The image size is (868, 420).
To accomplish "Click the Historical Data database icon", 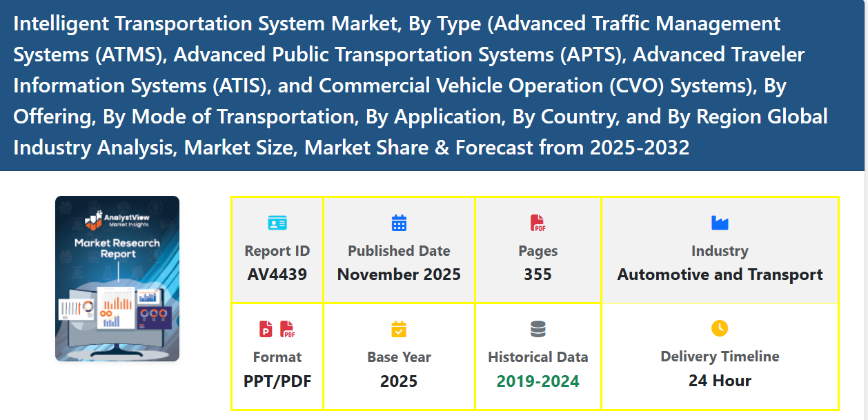I will pos(538,329).
